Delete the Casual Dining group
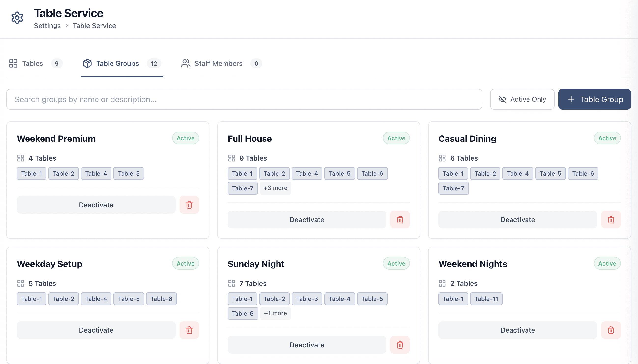The height and width of the screenshot is (364, 638). point(611,220)
